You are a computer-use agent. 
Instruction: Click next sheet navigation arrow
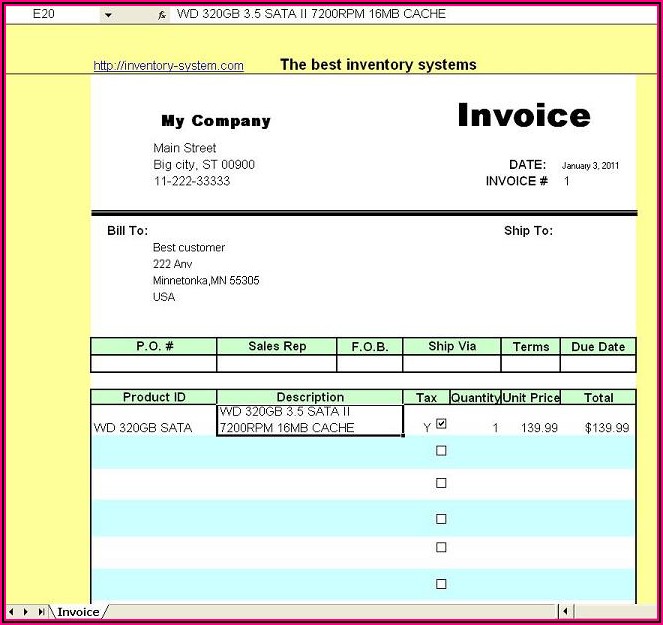pyautogui.click(x=27, y=612)
